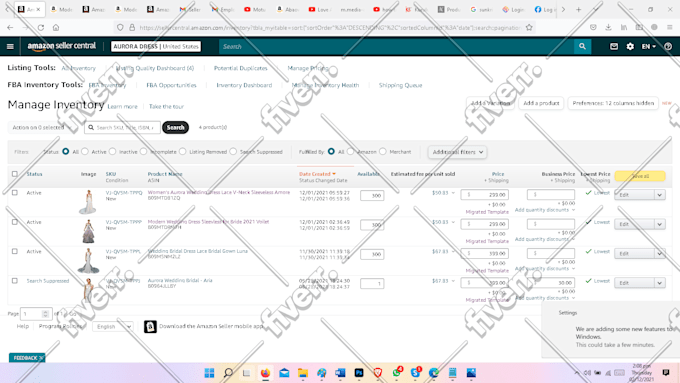Viewport: 680px width, 383px height.
Task: Bookmark this page with the star
Action: click(529, 27)
